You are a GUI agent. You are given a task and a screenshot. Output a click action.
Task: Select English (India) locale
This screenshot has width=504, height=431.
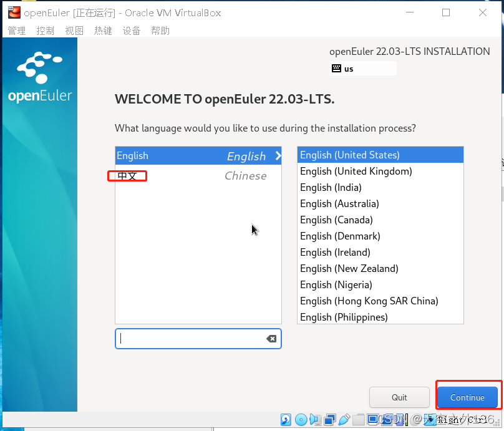pos(380,187)
